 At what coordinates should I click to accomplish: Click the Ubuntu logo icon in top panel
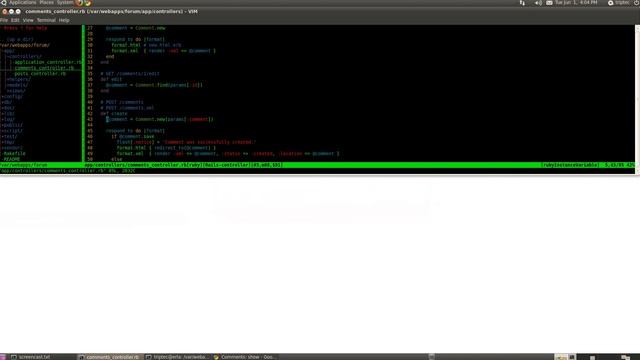click(x=4, y=2)
